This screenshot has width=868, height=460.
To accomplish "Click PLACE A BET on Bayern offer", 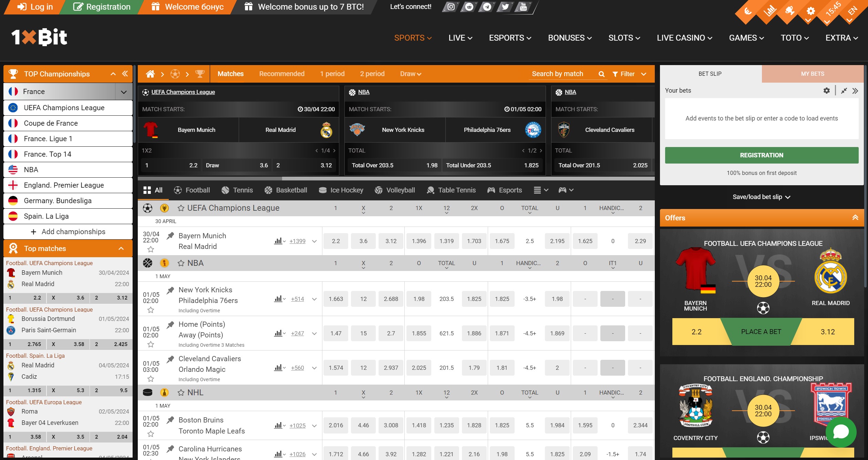I will (x=761, y=332).
